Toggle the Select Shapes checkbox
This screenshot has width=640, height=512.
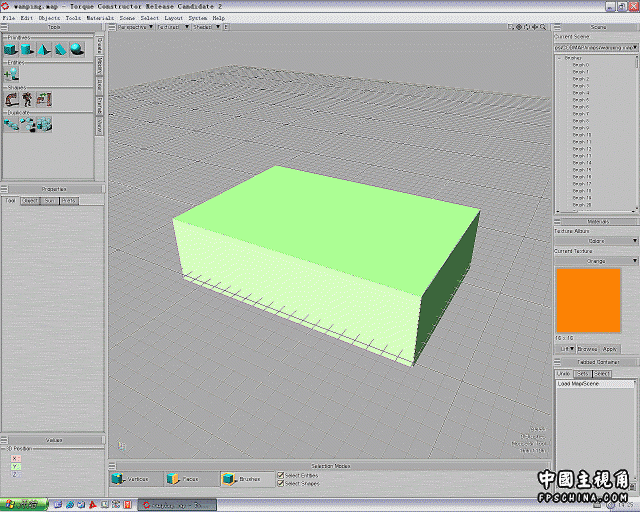coord(281,483)
